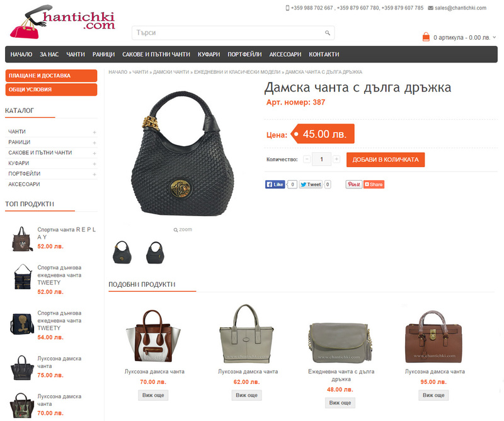Select the second product thumbnail image
The image size is (504, 421).
(155, 253)
